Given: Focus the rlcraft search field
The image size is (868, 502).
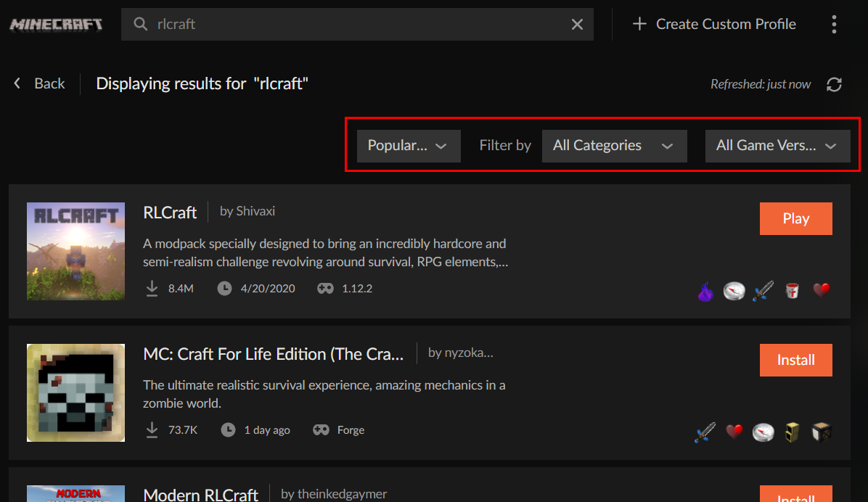Looking at the screenshot, I should (357, 25).
